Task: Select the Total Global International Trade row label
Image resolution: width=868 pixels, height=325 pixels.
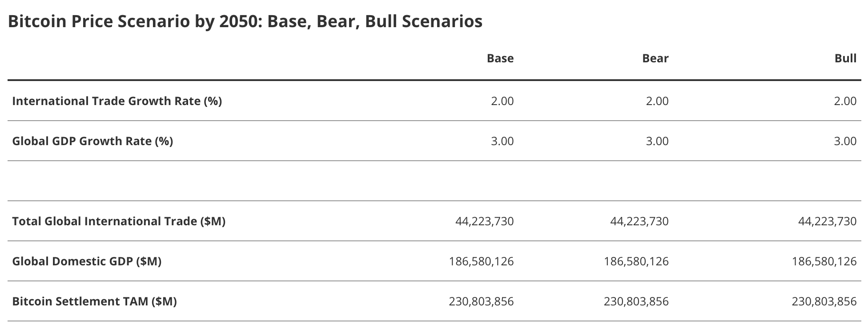Action: point(119,221)
